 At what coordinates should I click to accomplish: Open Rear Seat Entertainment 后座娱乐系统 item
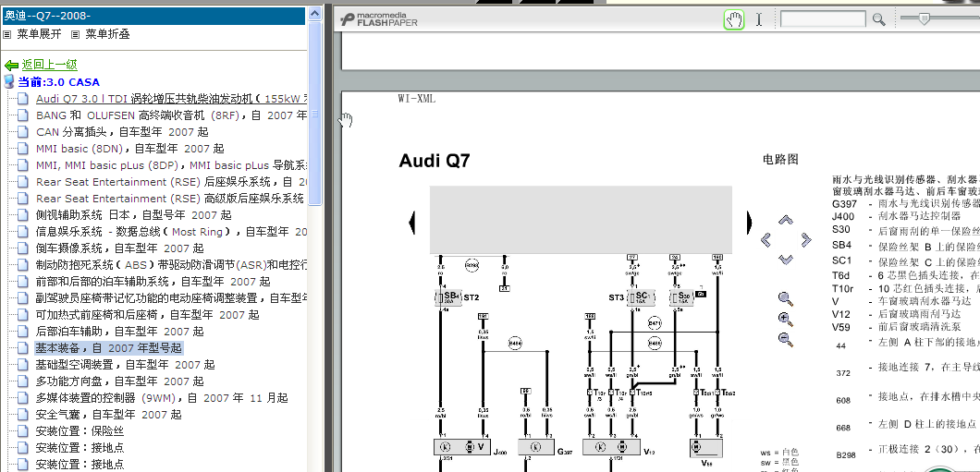171,182
